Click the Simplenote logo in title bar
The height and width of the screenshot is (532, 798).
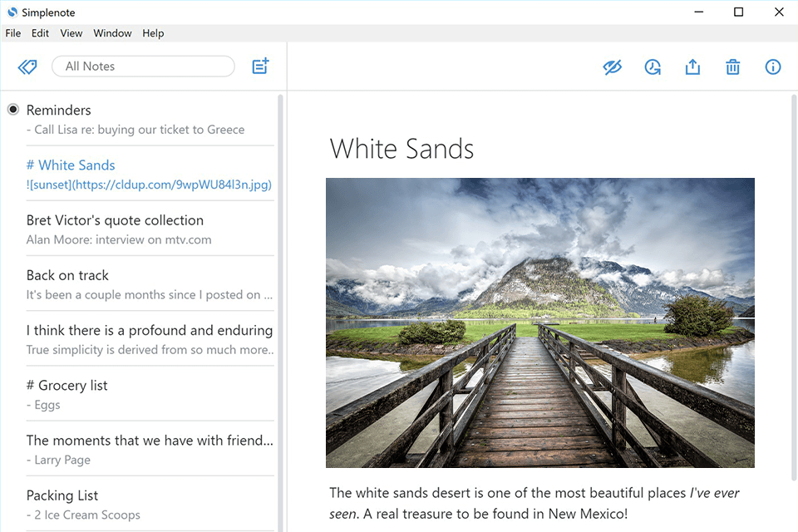pos(12,12)
